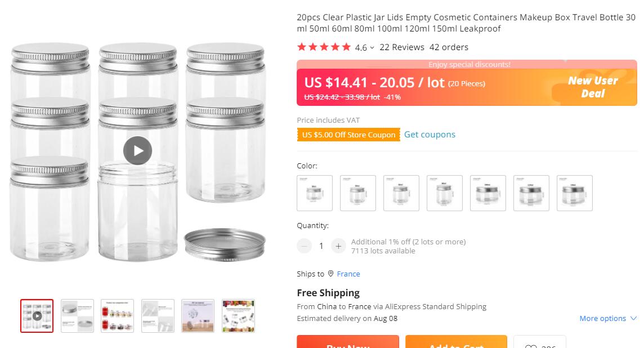
Task: Click the minus icon to decrease quantity
Action: tap(304, 246)
